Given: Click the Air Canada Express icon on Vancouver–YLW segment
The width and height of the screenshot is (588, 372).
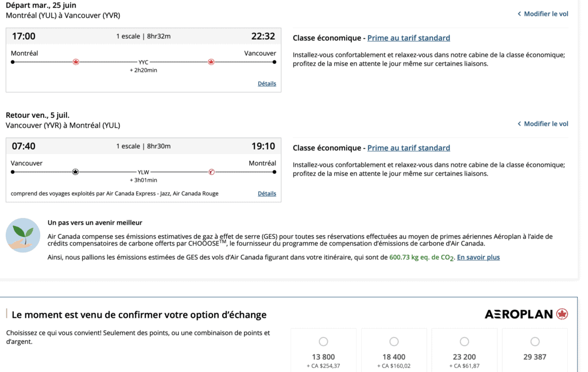Looking at the screenshot, I should point(76,171).
